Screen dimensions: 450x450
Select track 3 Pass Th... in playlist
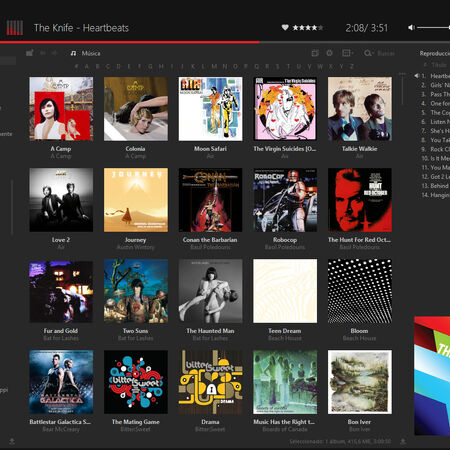pos(435,94)
